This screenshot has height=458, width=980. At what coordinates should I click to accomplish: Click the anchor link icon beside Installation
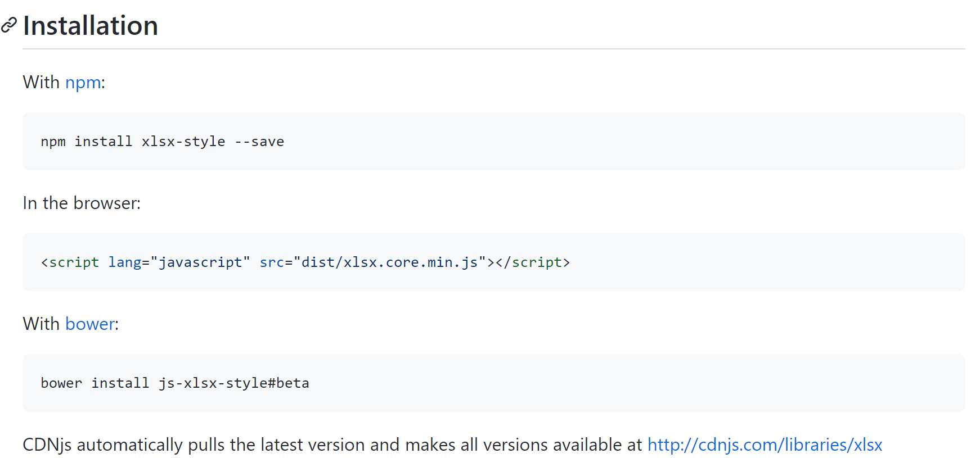click(8, 25)
